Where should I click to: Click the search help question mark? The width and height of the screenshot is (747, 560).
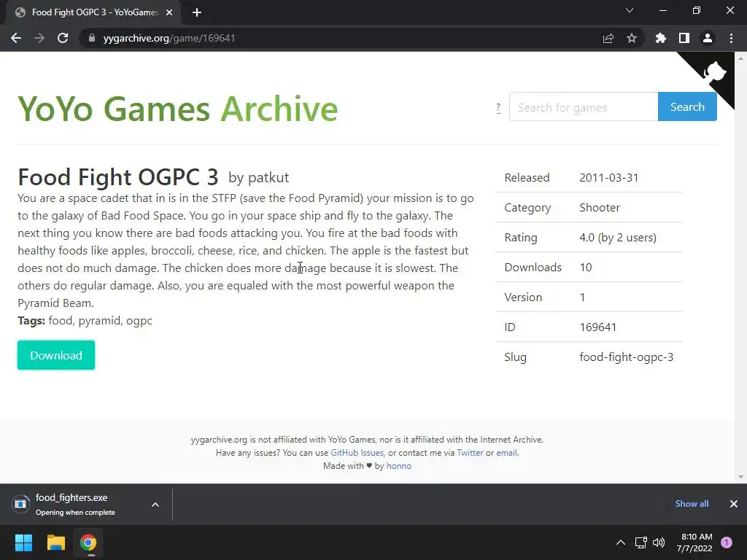[x=498, y=108]
